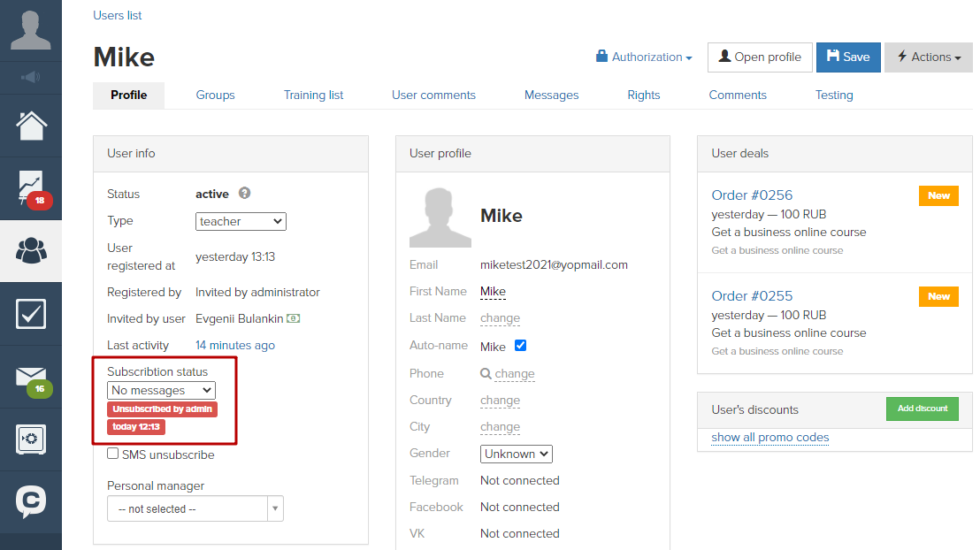
Task: Click change next to Country
Action: coord(500,400)
